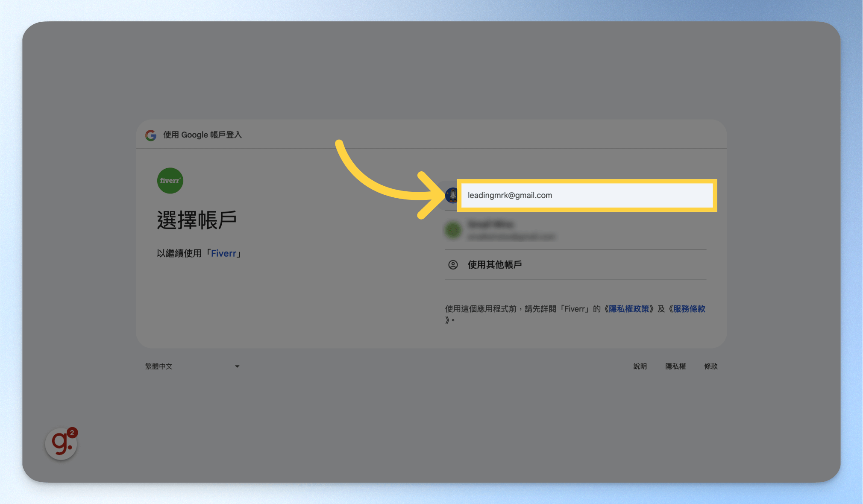Click the "選擇帳戶" heading text
The height and width of the screenshot is (504, 863).
[197, 220]
